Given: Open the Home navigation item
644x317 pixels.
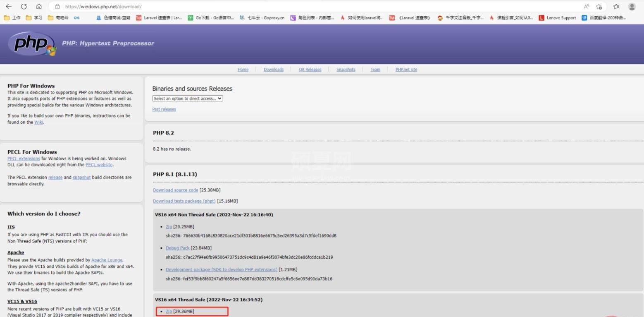Looking at the screenshot, I should tap(243, 70).
